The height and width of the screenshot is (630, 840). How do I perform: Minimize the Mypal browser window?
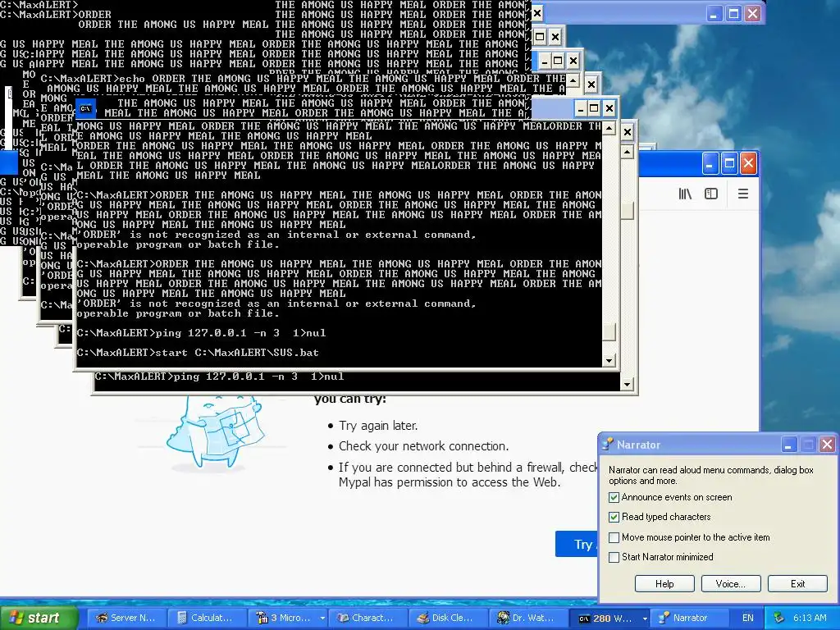click(710, 163)
